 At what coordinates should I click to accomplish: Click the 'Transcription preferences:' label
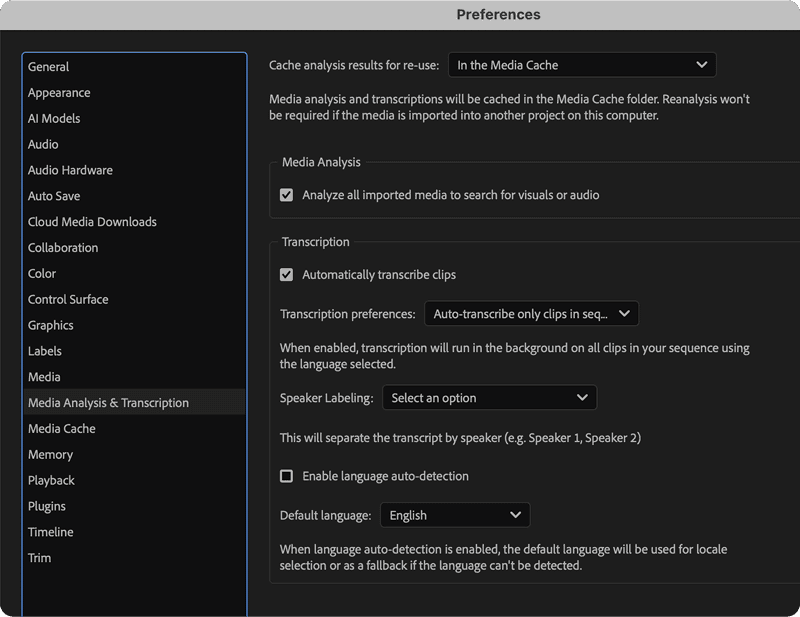pos(348,314)
